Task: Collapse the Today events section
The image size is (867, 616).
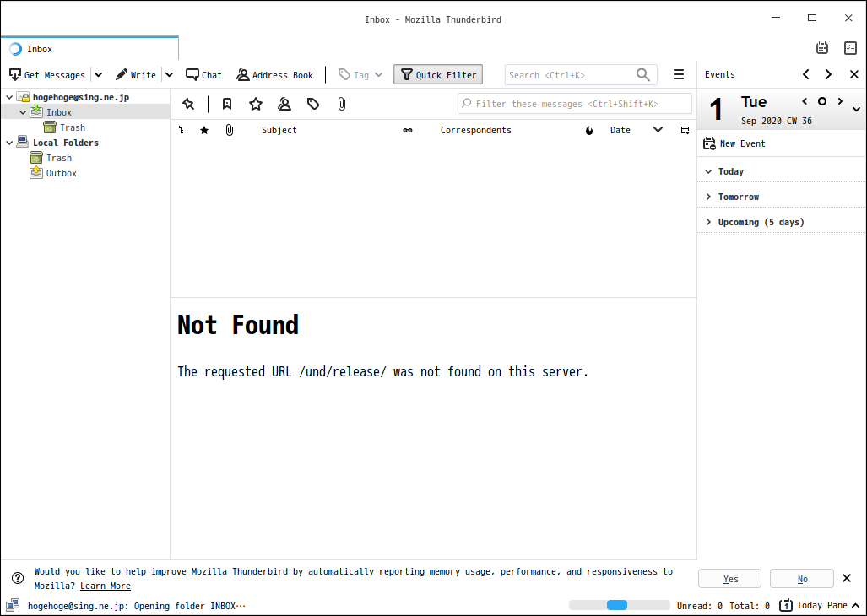Action: (708, 171)
